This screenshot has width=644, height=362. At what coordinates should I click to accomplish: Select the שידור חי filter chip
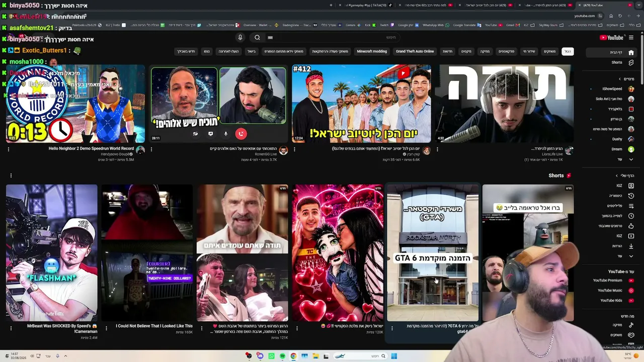pos(529,51)
